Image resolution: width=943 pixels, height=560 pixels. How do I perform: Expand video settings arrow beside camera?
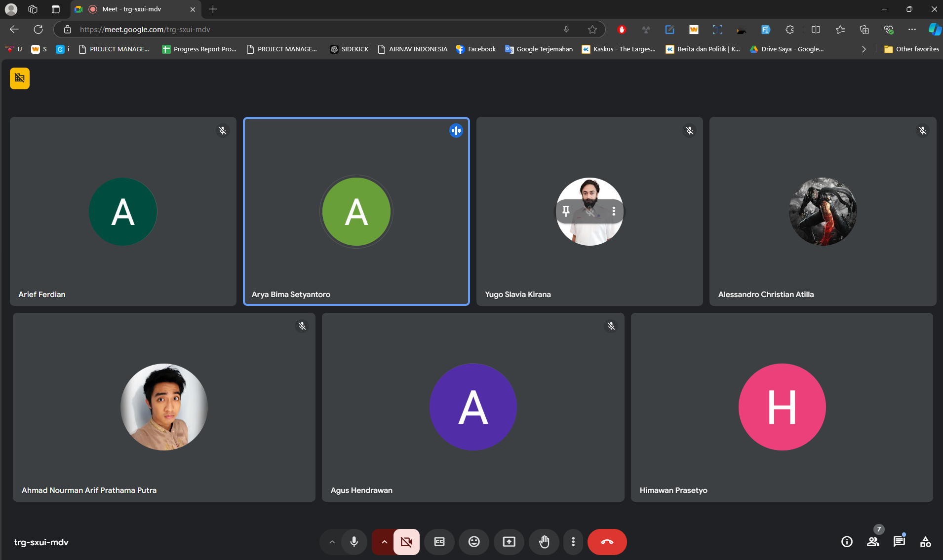384,542
